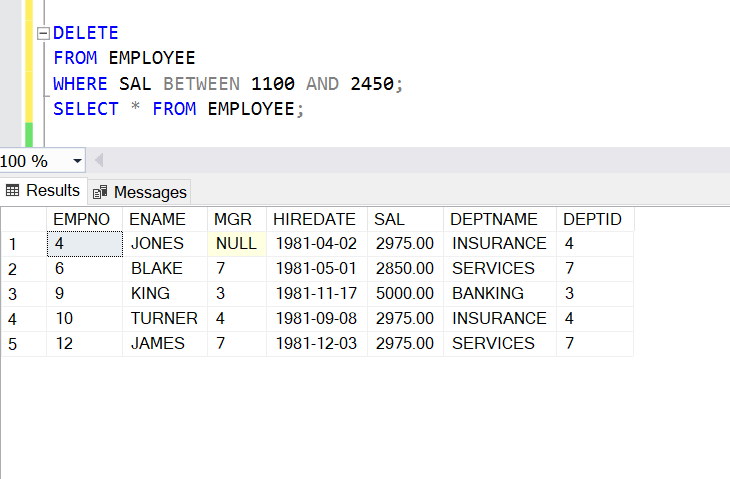Click the KING name cell
This screenshot has width=730, height=479.
click(x=165, y=294)
